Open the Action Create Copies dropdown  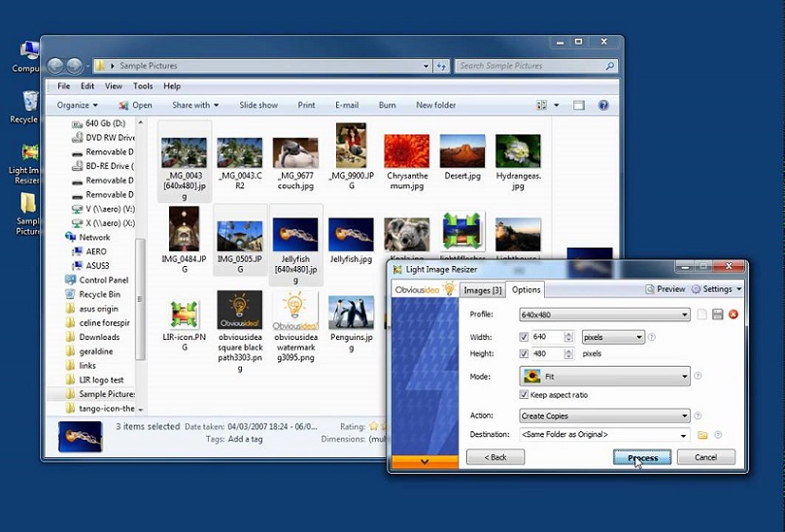604,416
